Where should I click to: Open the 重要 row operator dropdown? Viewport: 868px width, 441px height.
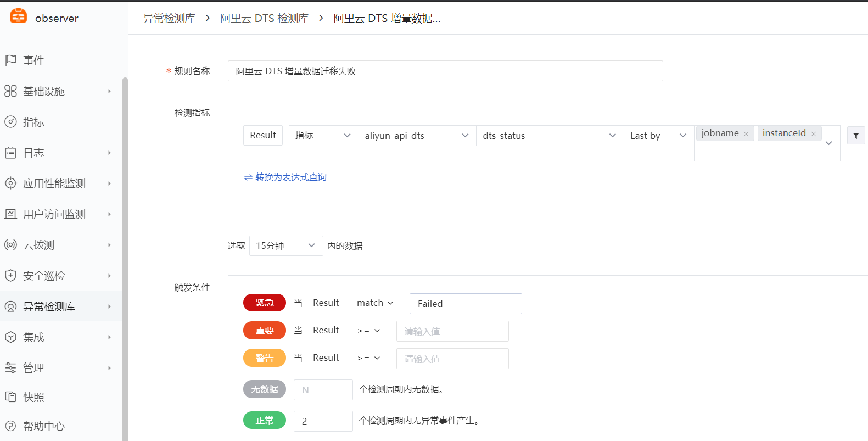pos(369,331)
